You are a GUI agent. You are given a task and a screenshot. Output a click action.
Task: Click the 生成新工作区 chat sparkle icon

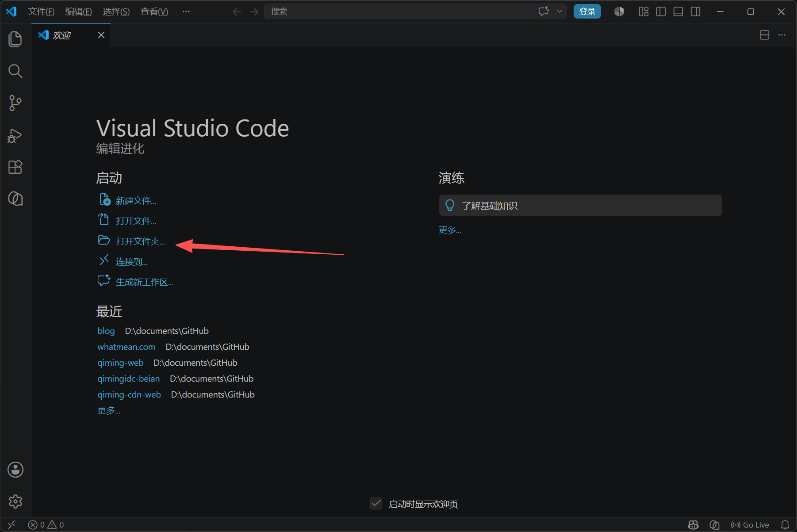104,280
